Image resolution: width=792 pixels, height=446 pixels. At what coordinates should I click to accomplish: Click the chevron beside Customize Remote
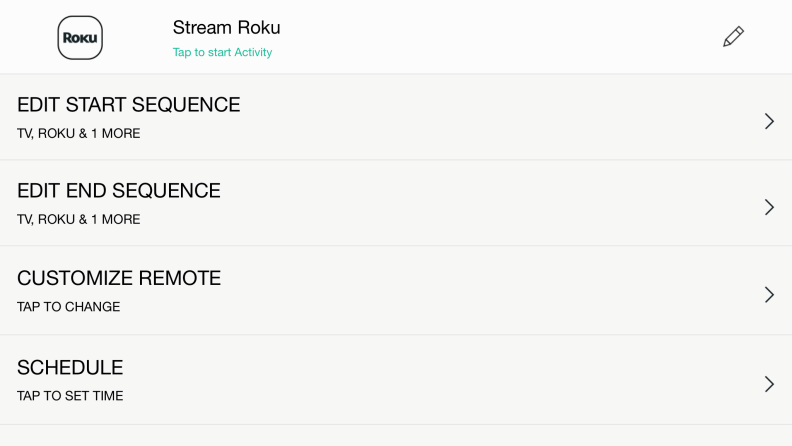(x=769, y=294)
